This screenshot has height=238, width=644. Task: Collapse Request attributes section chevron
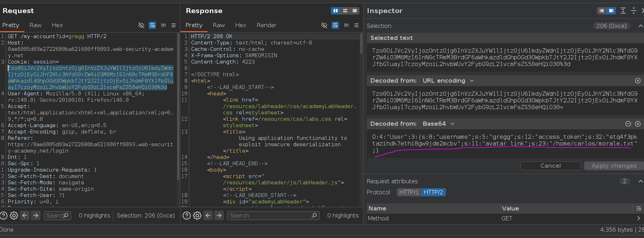pyautogui.click(x=640, y=181)
